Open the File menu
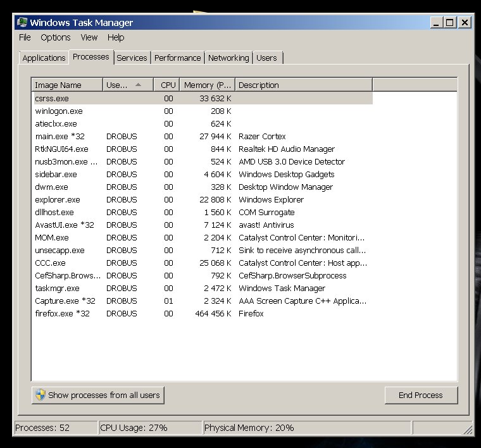481x448 pixels. tap(25, 37)
